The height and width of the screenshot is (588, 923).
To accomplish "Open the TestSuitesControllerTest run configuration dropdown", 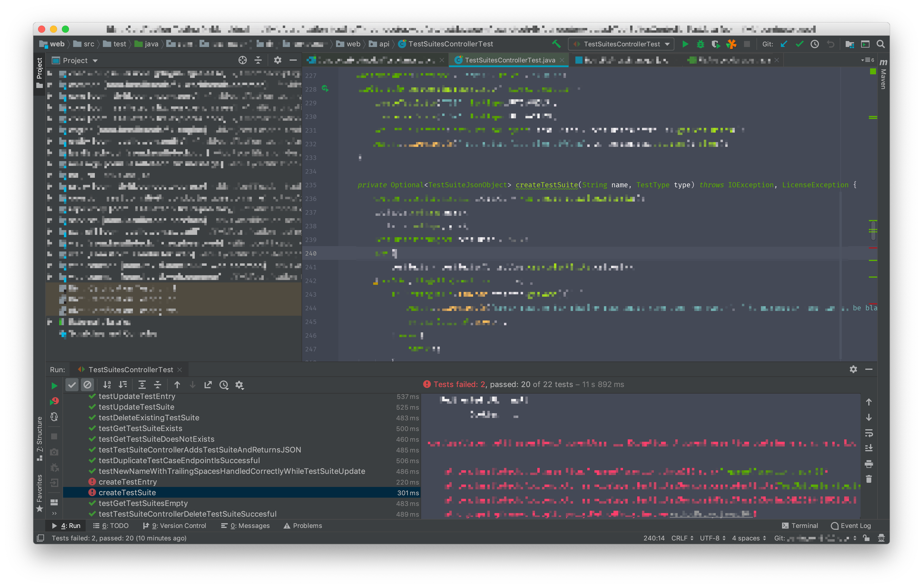I will point(621,44).
